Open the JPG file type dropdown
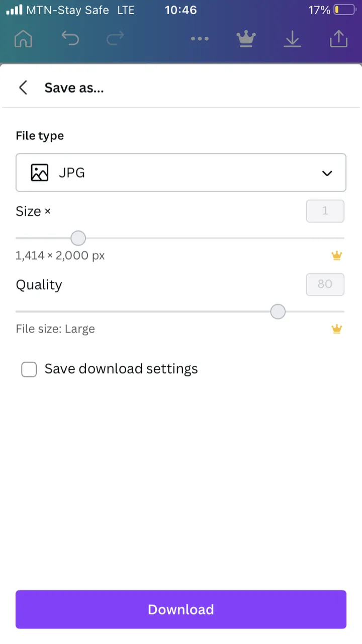This screenshot has width=362, height=644. pyautogui.click(x=181, y=173)
